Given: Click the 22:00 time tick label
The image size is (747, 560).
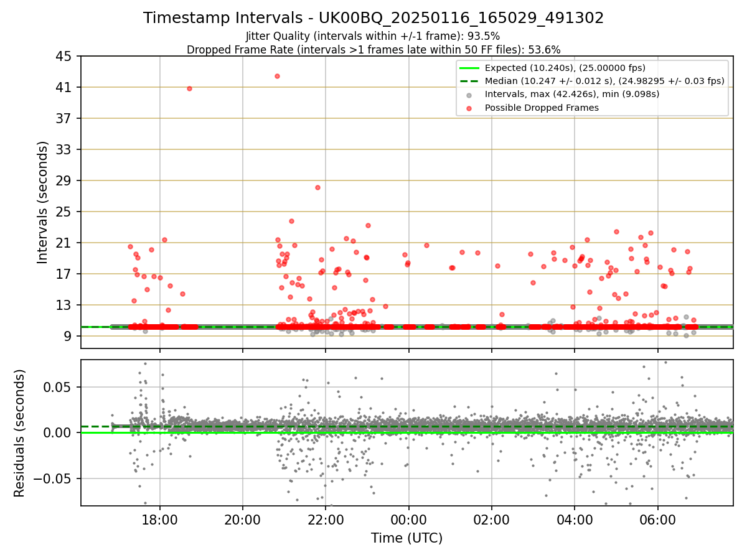Looking at the screenshot, I should [x=326, y=520].
